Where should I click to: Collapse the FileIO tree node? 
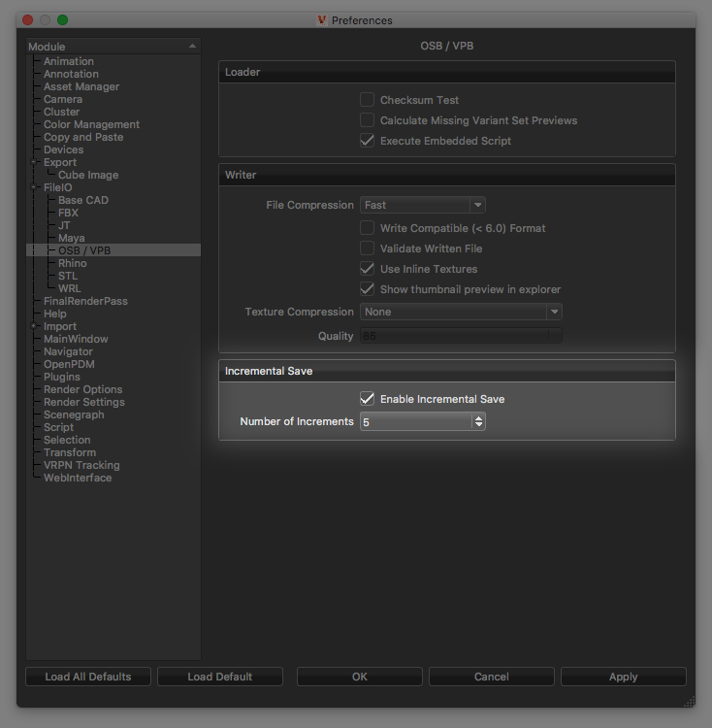pyautogui.click(x=33, y=187)
